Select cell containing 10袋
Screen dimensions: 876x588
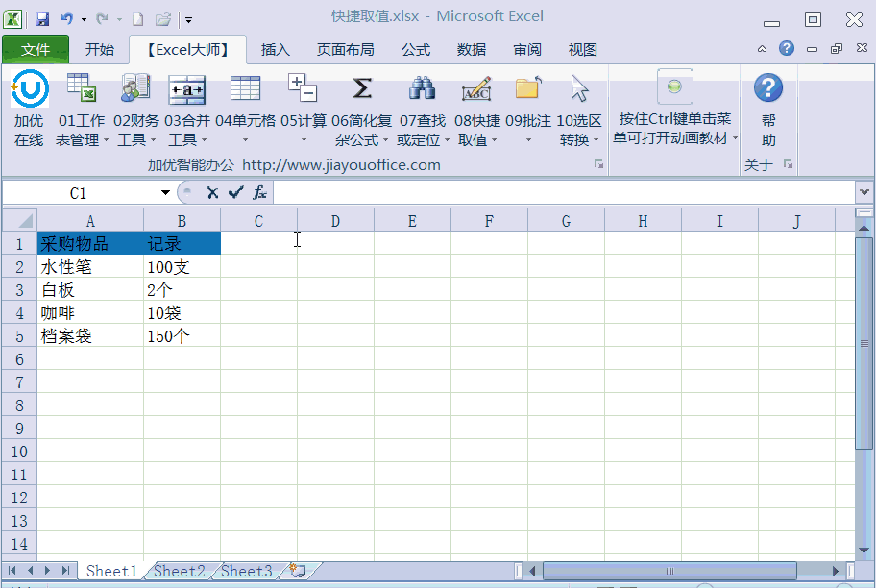coord(182,313)
